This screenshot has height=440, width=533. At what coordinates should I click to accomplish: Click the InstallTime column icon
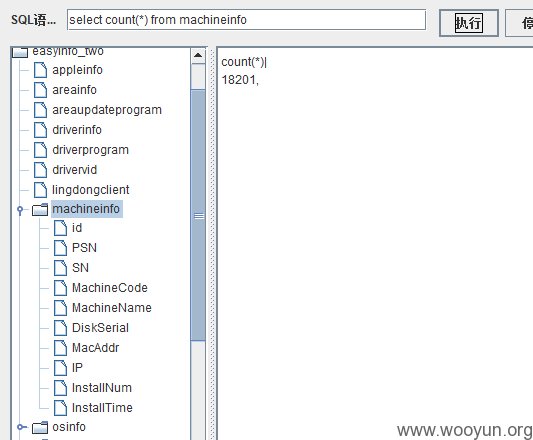point(61,408)
